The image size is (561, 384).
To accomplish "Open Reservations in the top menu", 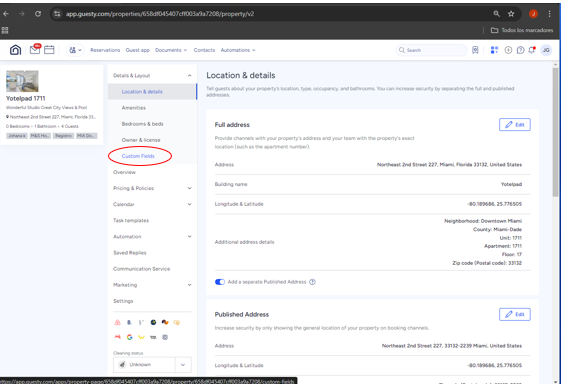I will click(x=105, y=50).
